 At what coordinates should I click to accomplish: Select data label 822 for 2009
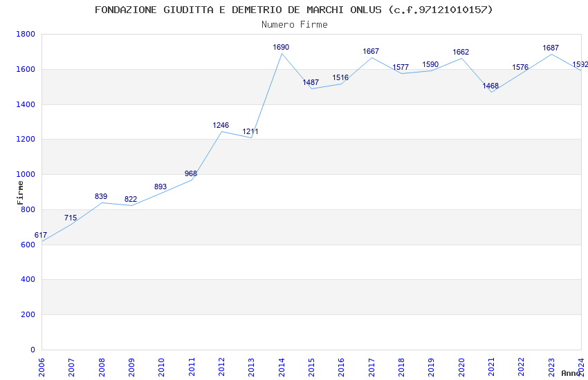[131, 199]
